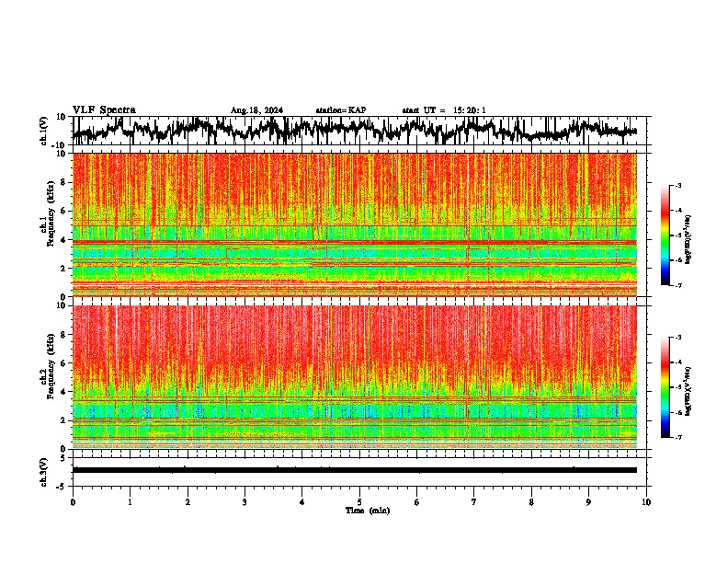The height and width of the screenshot is (563, 728).
Task: Click the "ch.1(V)" waveform axis label
Action: coord(44,131)
